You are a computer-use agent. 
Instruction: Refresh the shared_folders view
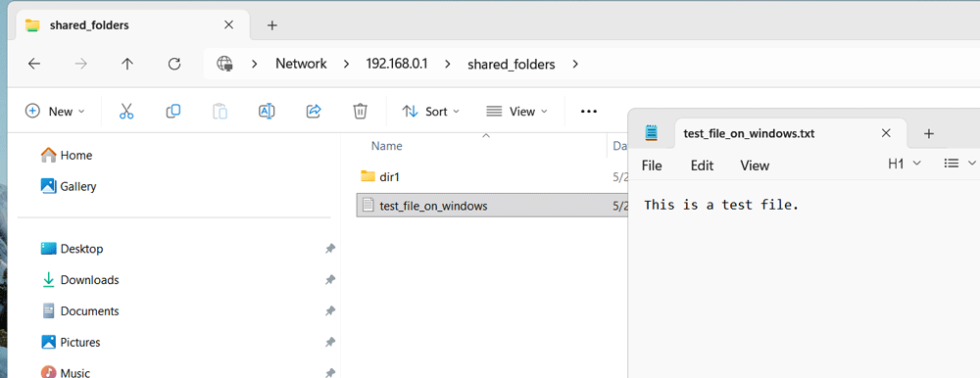pos(174,64)
